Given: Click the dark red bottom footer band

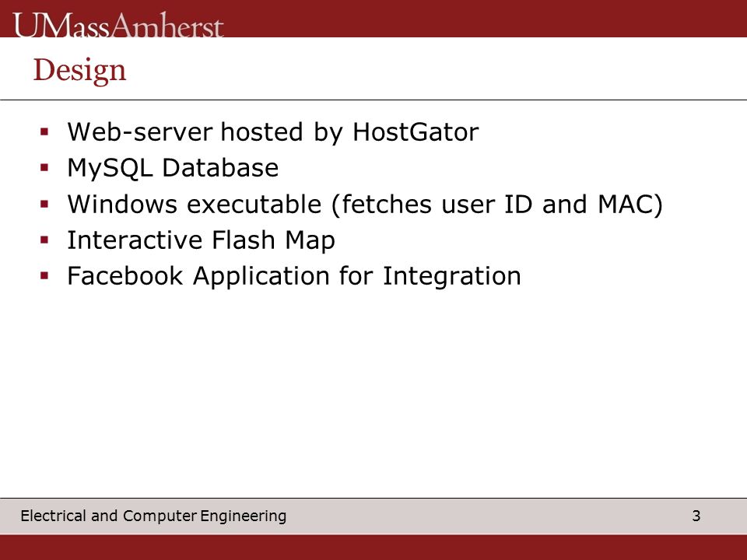Looking at the screenshot, I should (373, 547).
